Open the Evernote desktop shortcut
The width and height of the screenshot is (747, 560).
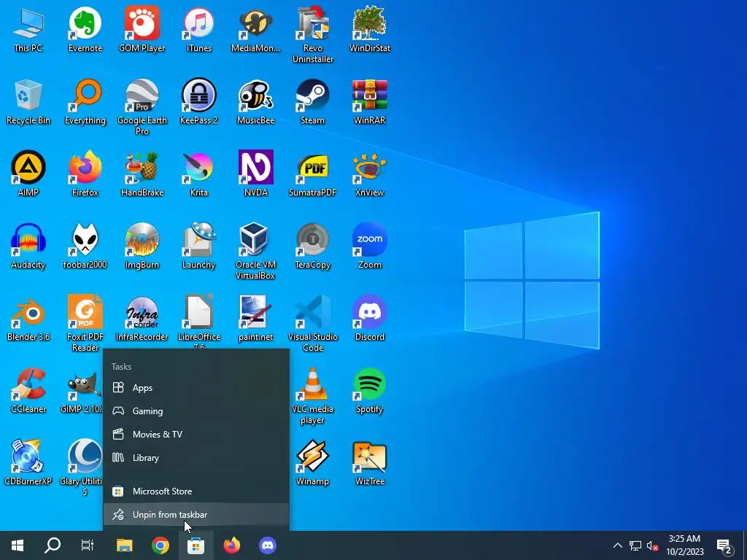pyautogui.click(x=85, y=29)
